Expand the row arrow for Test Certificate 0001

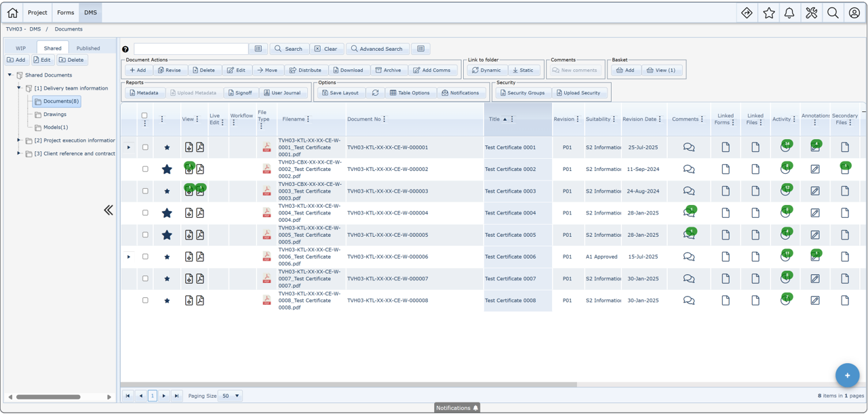(x=129, y=147)
